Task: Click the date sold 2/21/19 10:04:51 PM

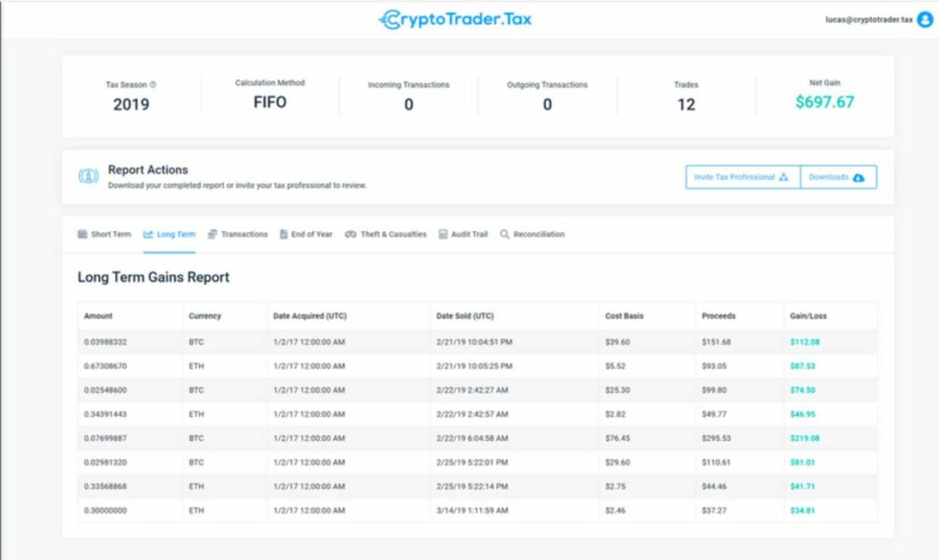Action: tap(474, 342)
